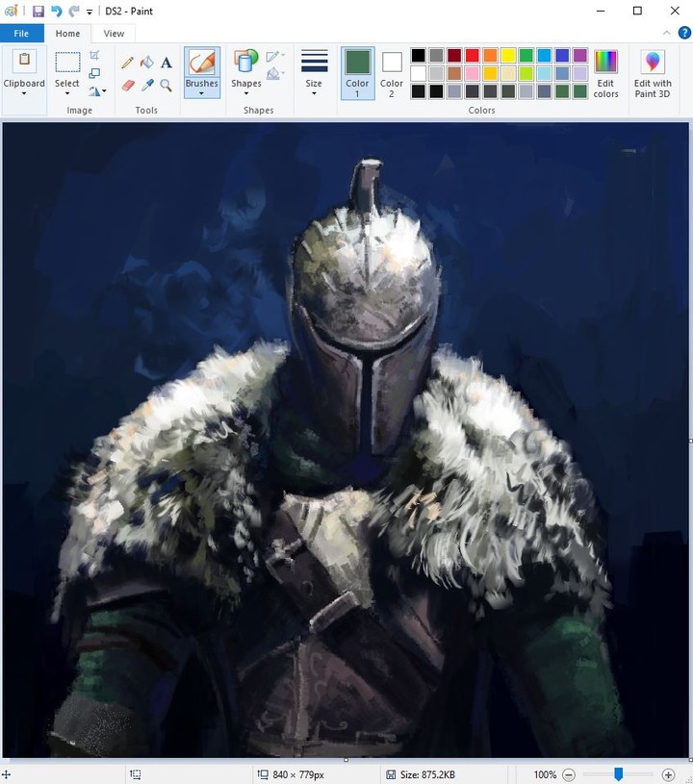Pick the lime green color swatch
Image resolution: width=693 pixels, height=784 pixels.
click(526, 73)
